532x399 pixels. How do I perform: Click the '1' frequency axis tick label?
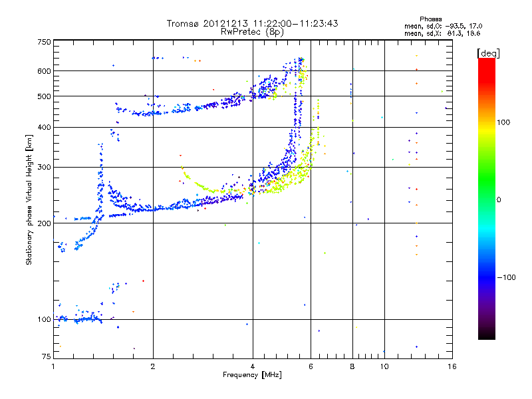coord(53,366)
